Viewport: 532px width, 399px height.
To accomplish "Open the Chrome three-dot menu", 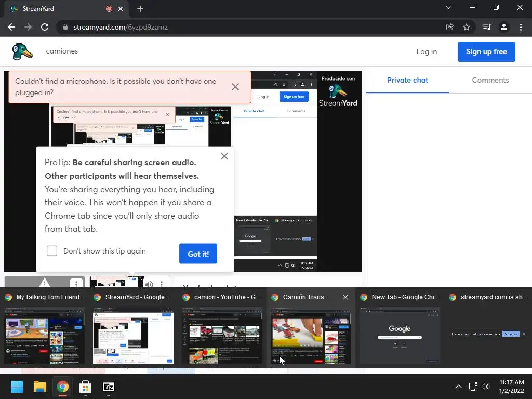I will 521,27.
